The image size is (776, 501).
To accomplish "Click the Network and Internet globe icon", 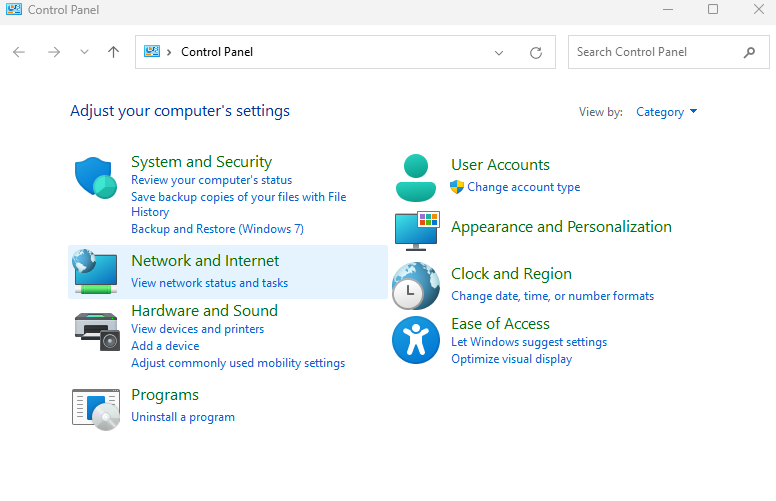I will click(96, 272).
